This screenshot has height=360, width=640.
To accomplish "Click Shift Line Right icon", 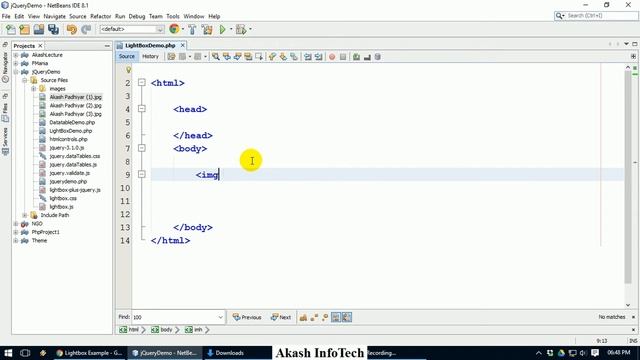I will (x=318, y=57).
